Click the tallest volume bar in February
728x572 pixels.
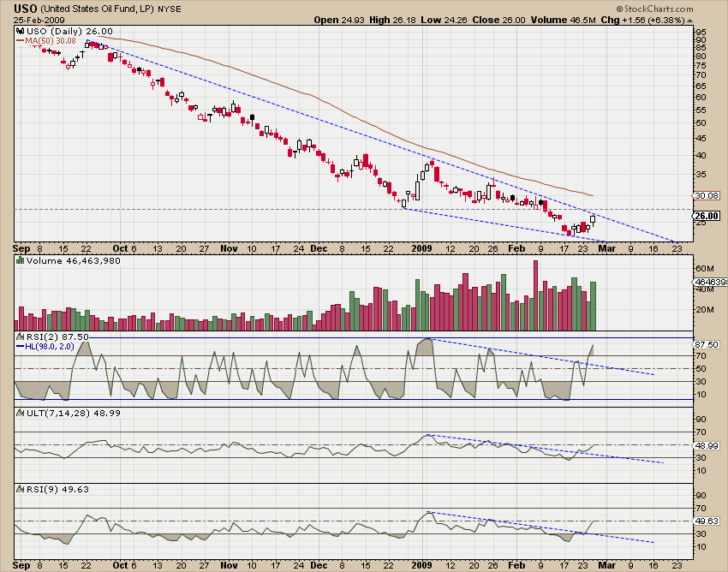(536, 295)
